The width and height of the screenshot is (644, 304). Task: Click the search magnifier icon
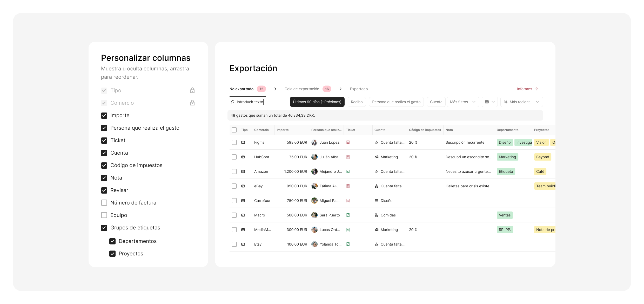point(233,102)
